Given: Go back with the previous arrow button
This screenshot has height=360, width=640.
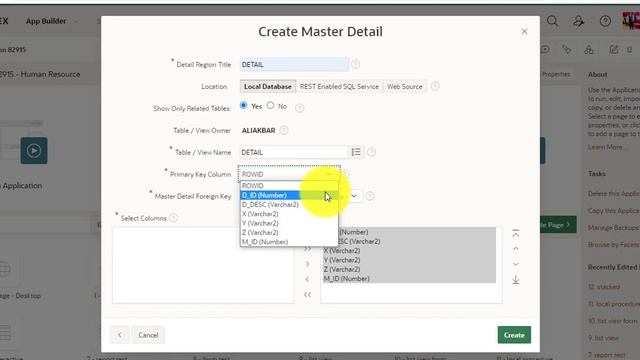Looking at the screenshot, I should [x=120, y=335].
